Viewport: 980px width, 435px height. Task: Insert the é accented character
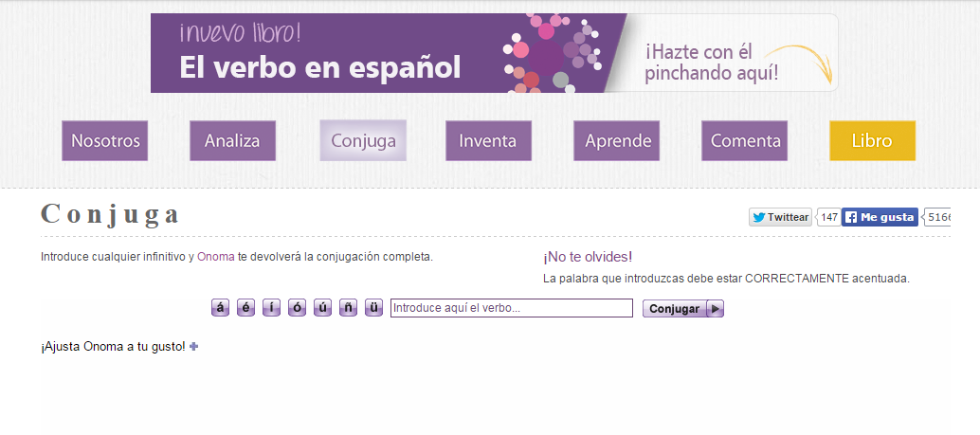click(x=245, y=308)
